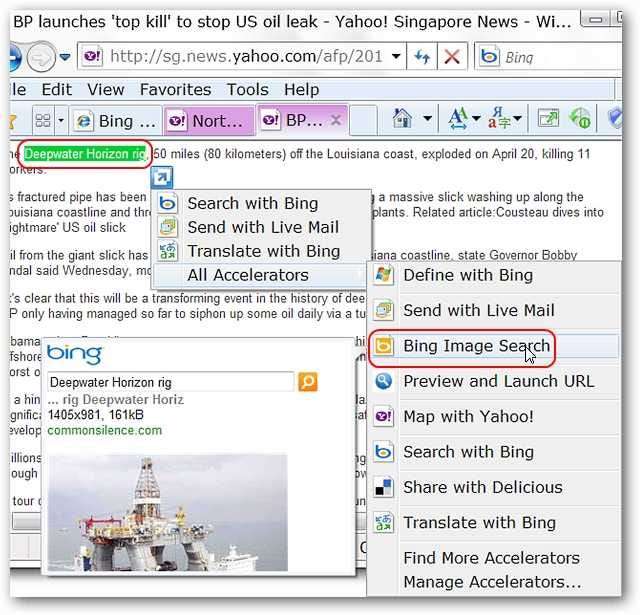This screenshot has height=615, width=640.
Task: Click Bing icon in submenu Search with Bing
Action: (383, 452)
